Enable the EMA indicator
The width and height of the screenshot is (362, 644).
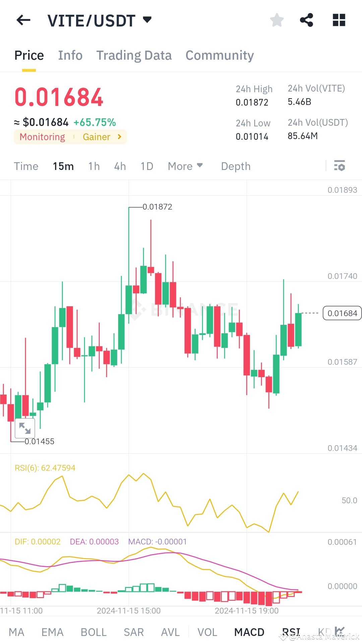coord(52,632)
